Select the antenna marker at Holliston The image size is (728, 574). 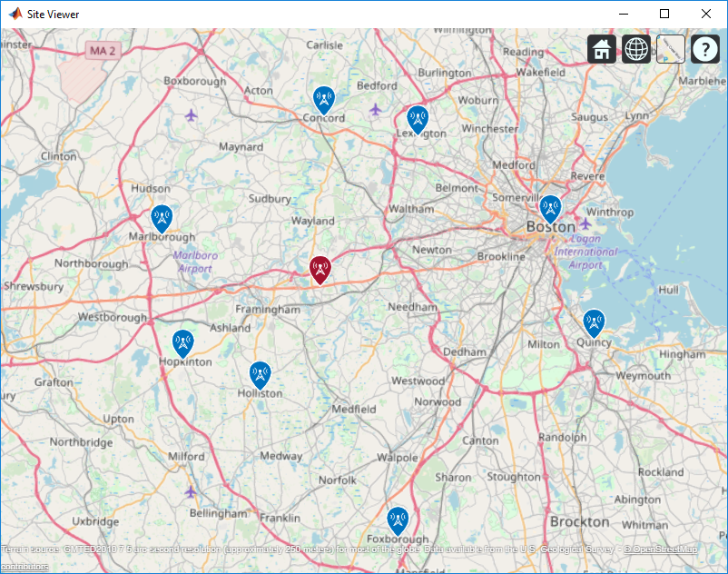point(260,375)
